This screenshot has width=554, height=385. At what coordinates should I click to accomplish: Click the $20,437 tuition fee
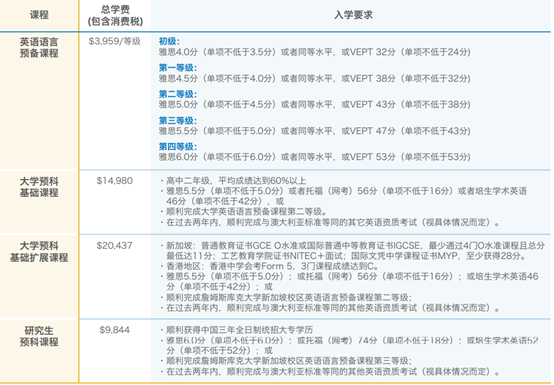coord(115,245)
